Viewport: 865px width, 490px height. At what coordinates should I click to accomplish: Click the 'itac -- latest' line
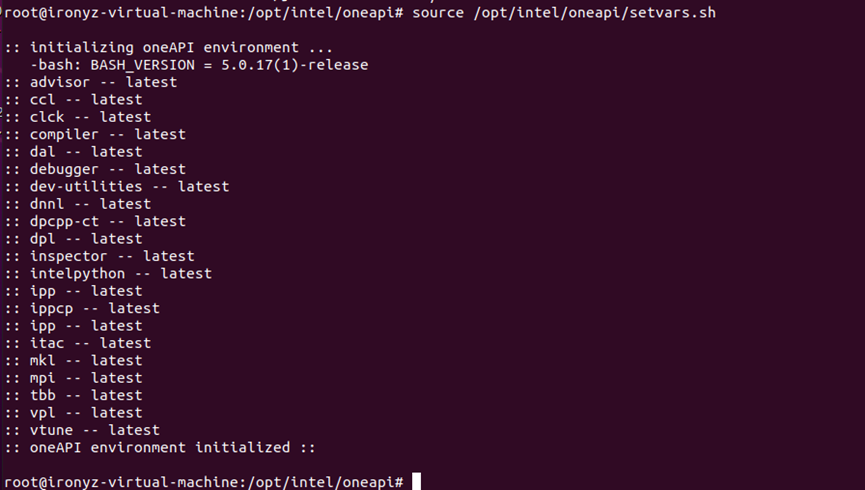point(79,343)
